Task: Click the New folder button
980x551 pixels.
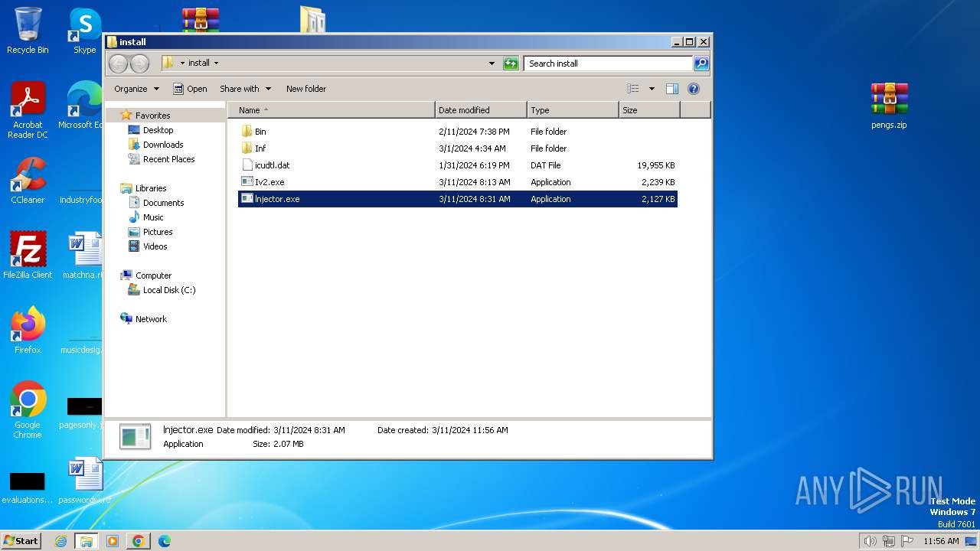Action: 306,89
